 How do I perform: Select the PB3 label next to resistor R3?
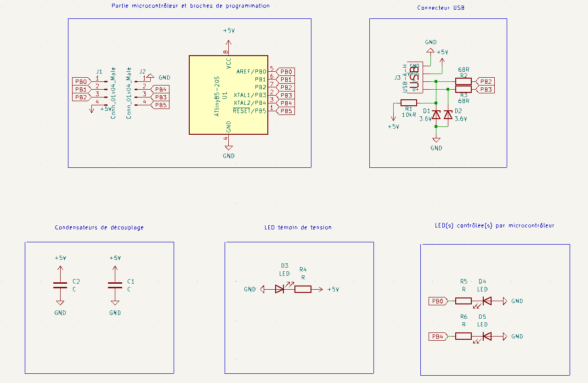486,89
